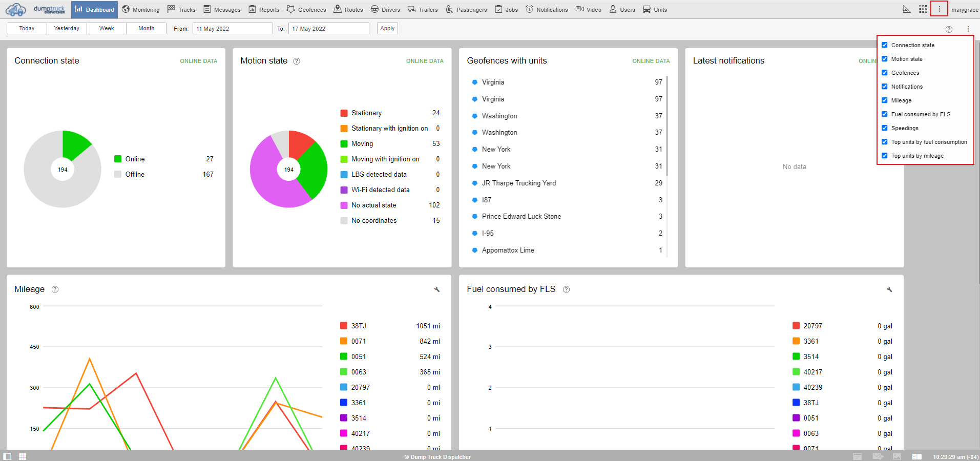This screenshot has width=980, height=461.
Task: Click the Mileage settings wrench icon
Action: (437, 289)
